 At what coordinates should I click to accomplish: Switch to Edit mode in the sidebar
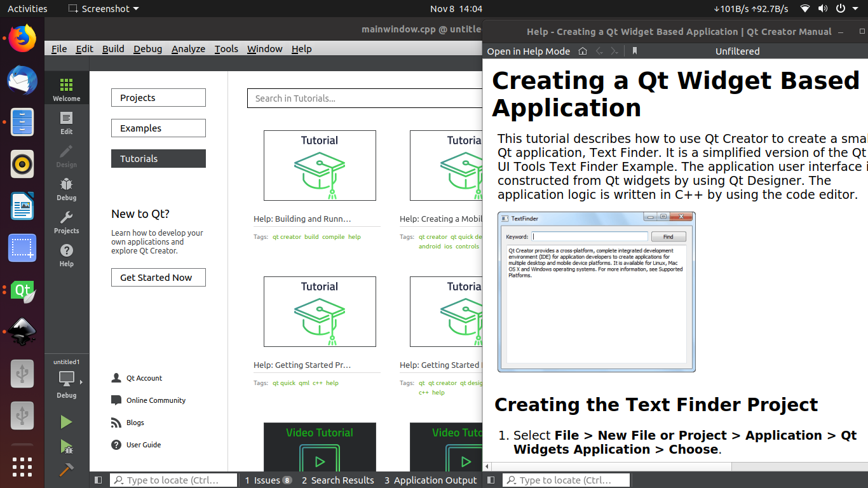66,122
